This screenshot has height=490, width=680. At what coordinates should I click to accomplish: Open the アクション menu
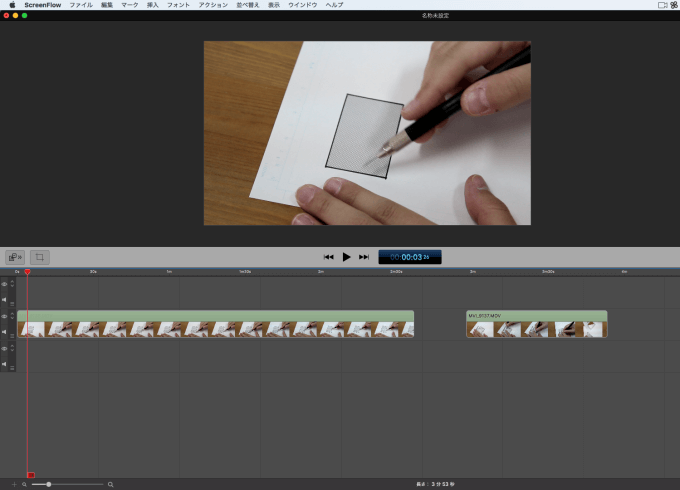tap(213, 5)
